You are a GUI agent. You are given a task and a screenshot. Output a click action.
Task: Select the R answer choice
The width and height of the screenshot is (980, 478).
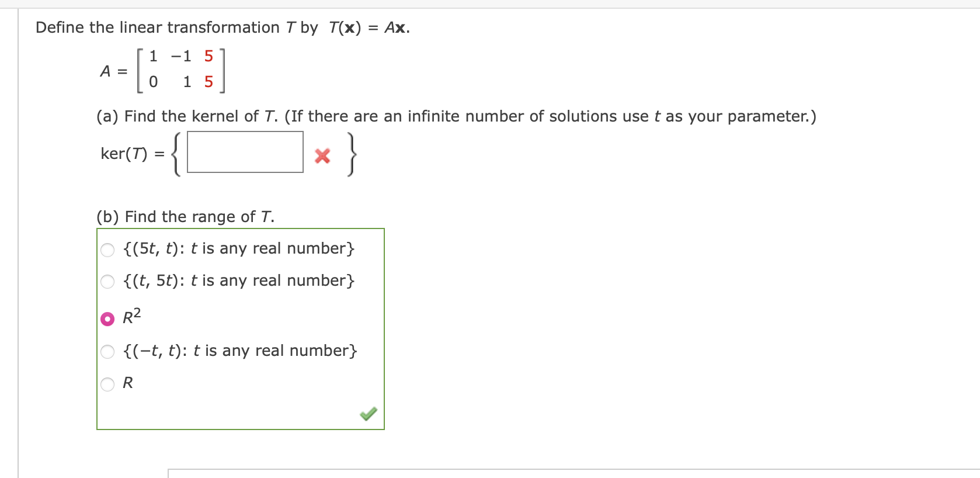click(x=107, y=383)
